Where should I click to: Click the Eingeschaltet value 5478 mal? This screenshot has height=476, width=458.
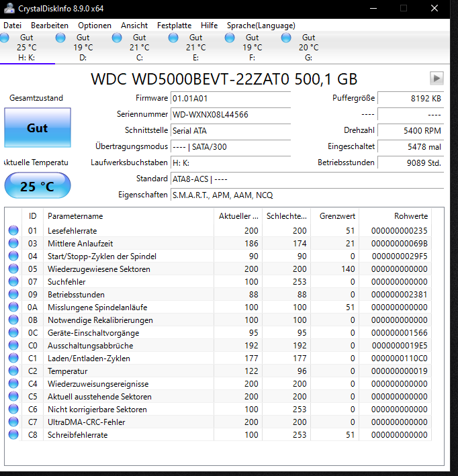pyautogui.click(x=410, y=147)
